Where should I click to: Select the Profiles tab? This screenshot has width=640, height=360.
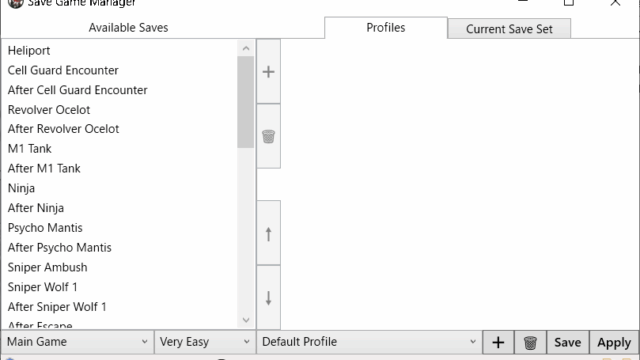pos(386,28)
